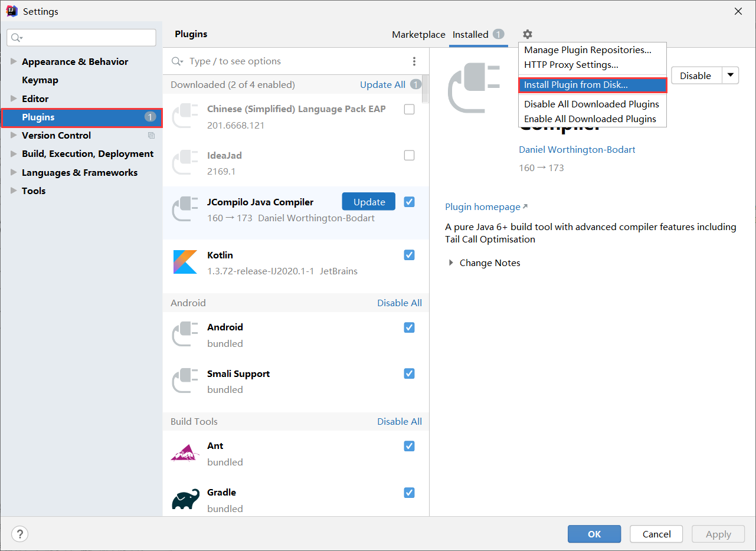The image size is (756, 551).
Task: Click the badge next to the Installed tab
Action: tap(499, 35)
